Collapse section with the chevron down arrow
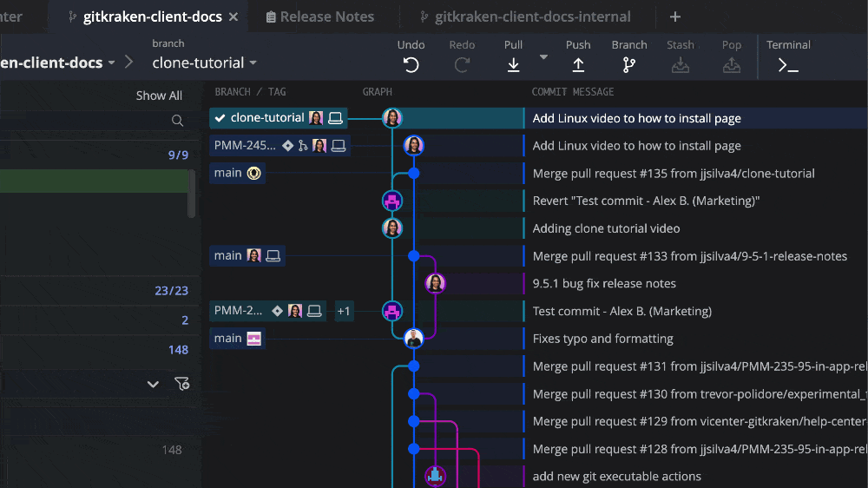The width and height of the screenshot is (868, 488). (153, 384)
